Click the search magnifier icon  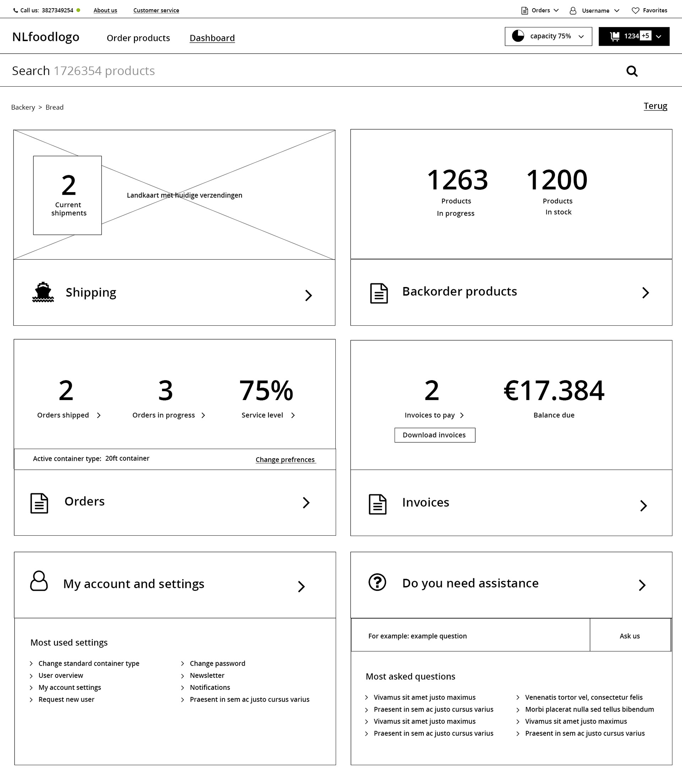pyautogui.click(x=632, y=71)
